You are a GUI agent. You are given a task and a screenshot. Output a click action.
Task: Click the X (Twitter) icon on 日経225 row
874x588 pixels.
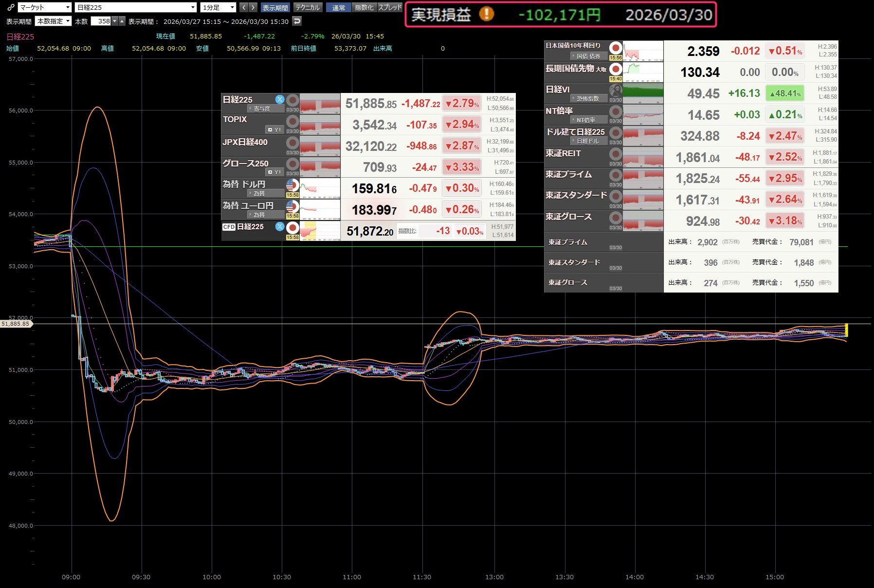[x=280, y=99]
